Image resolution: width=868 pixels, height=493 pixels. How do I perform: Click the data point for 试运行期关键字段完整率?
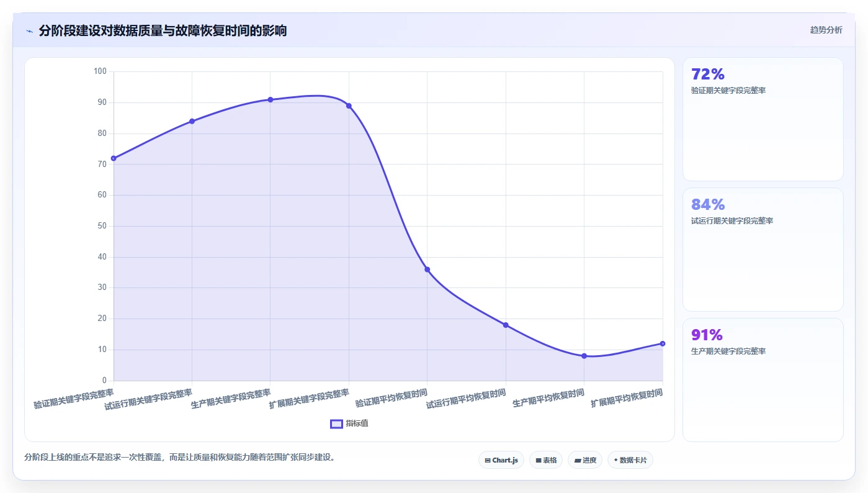point(192,121)
